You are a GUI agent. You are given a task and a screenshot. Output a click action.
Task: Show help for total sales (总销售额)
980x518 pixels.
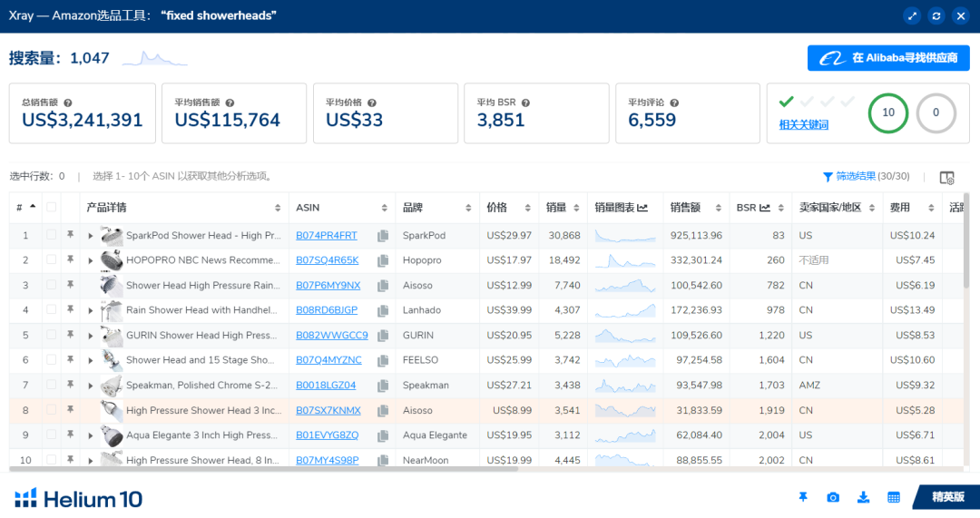pyautogui.click(x=67, y=103)
